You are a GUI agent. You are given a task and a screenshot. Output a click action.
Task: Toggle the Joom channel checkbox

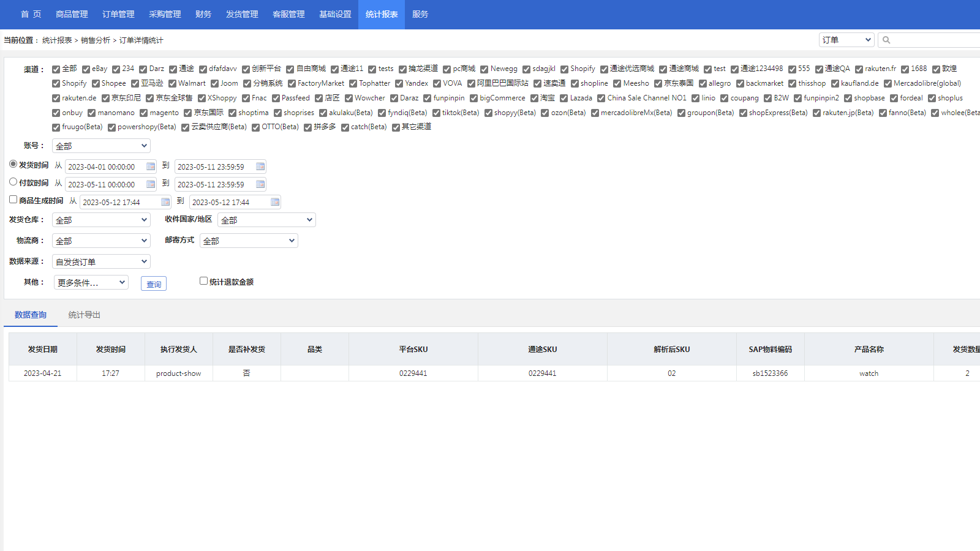point(214,84)
